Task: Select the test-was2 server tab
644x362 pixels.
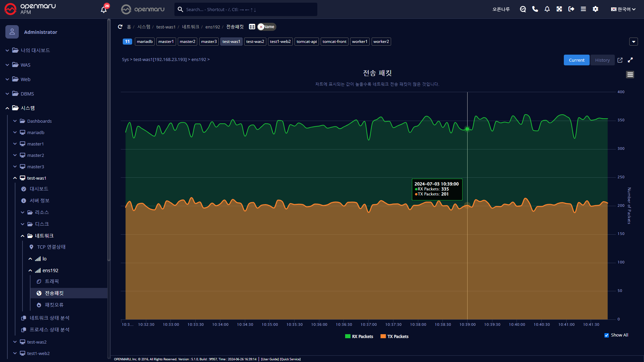Action: [x=255, y=42]
